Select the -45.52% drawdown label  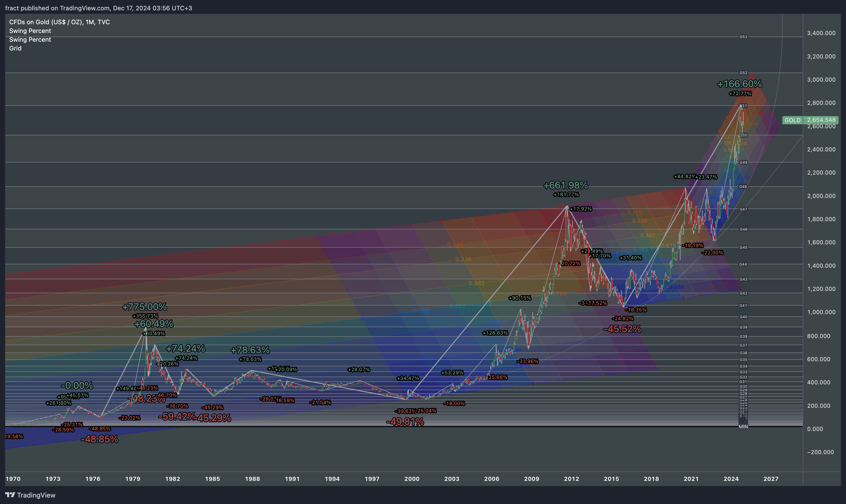pyautogui.click(x=622, y=328)
